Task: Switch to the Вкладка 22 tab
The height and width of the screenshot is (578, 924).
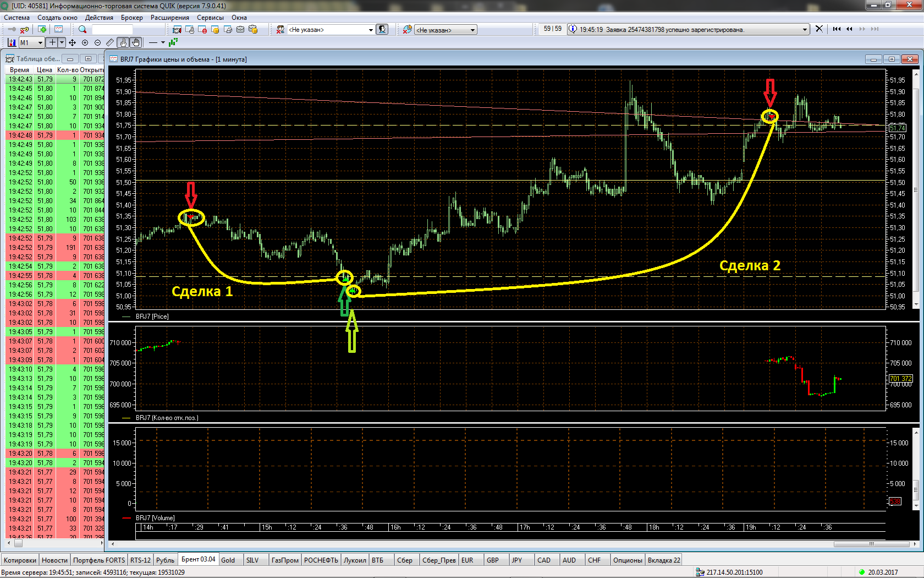Action: [664, 560]
